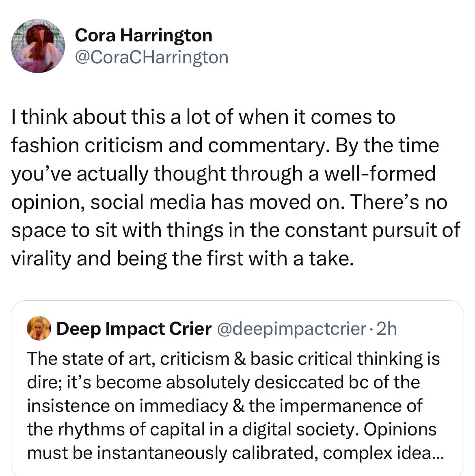This screenshot has width=475, height=476.
Task: Click the @deepimpactcrier handle
Action: coord(292,329)
